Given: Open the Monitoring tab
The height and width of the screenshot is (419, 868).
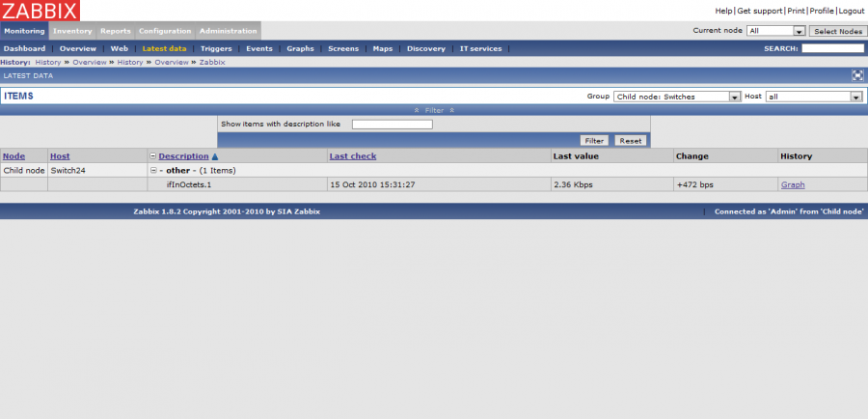Looking at the screenshot, I should coord(24,31).
